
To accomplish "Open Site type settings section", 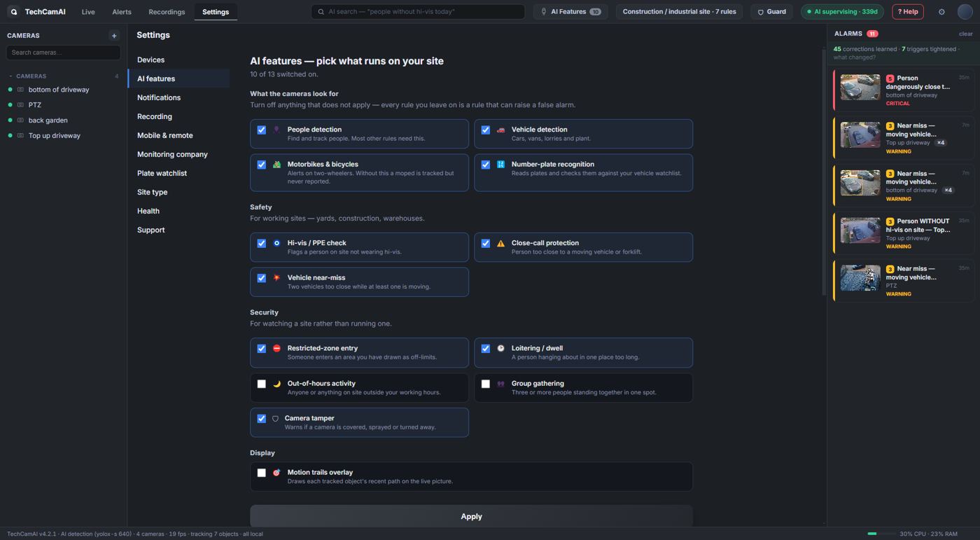I will click(179, 192).
